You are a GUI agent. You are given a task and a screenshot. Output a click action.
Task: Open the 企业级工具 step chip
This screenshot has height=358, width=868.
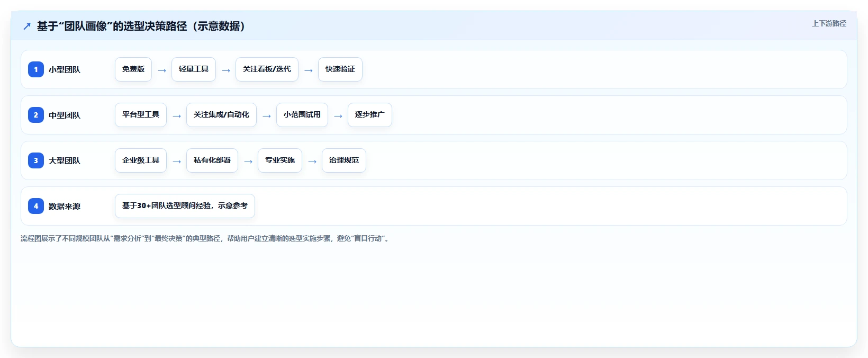point(141,160)
